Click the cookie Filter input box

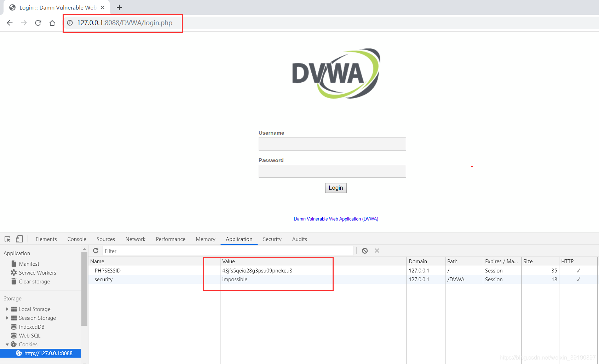tap(228, 251)
